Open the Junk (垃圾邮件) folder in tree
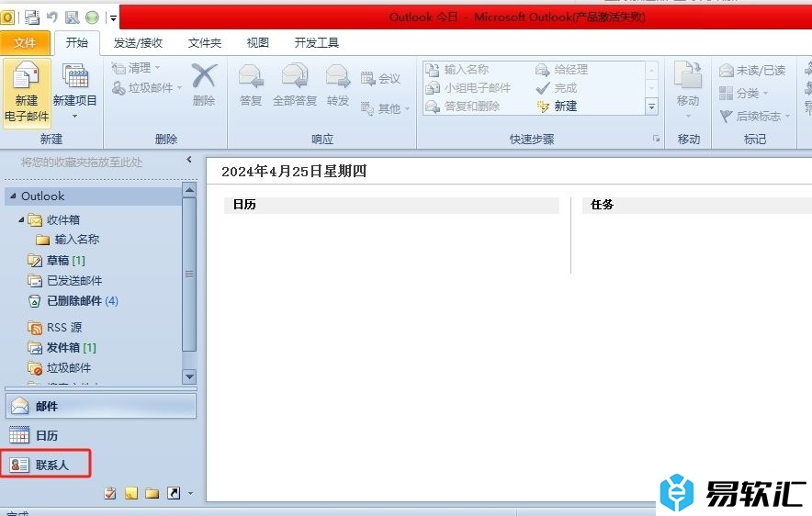Viewport: 812px width, 516px height. pos(68,368)
